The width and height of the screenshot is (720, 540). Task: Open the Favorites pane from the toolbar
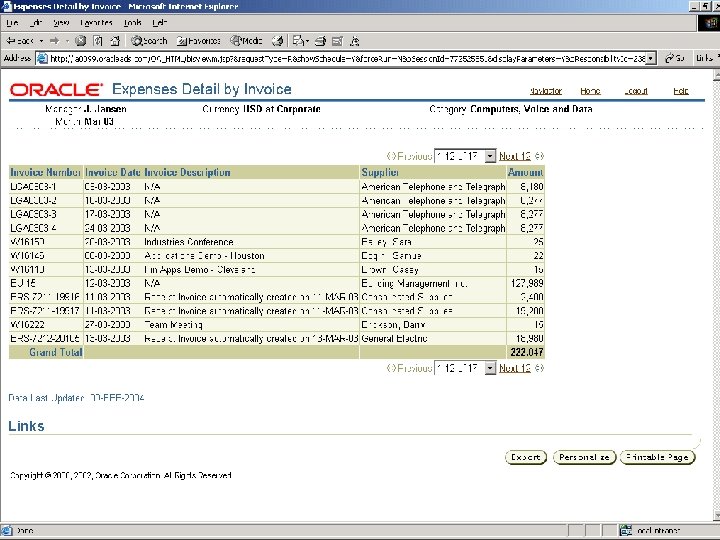tap(199, 41)
